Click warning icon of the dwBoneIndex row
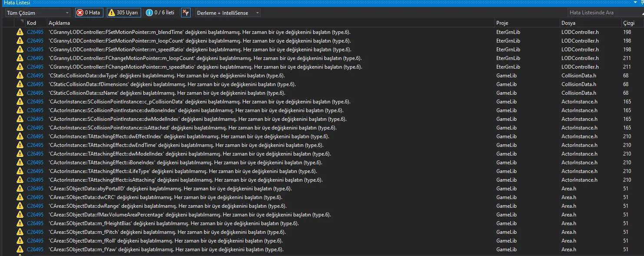The height and width of the screenshot is (256, 644). tap(20, 110)
